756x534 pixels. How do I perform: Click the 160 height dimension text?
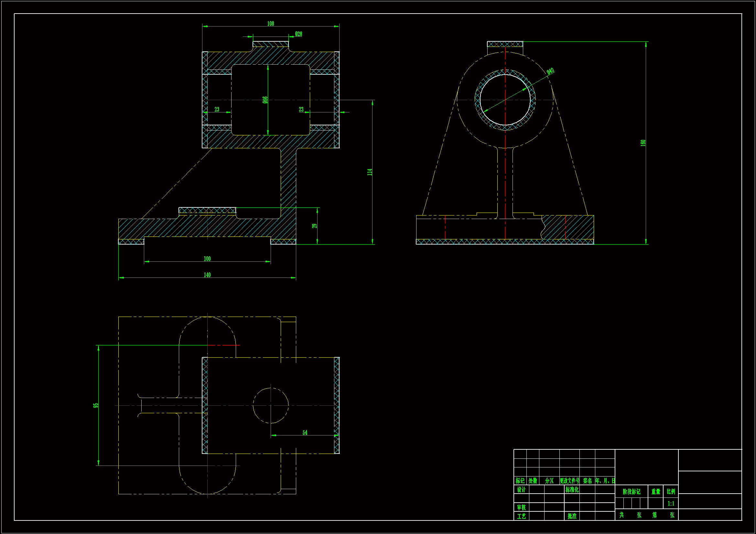[x=643, y=143]
